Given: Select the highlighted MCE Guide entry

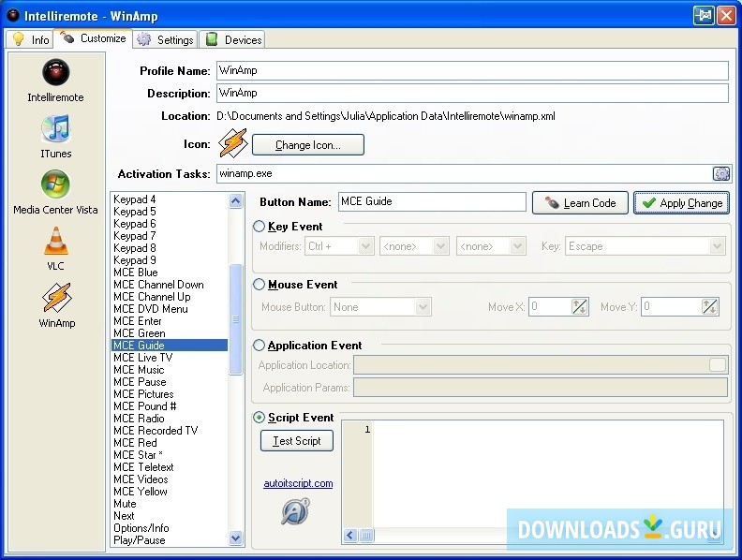Looking at the screenshot, I should 170,346.
